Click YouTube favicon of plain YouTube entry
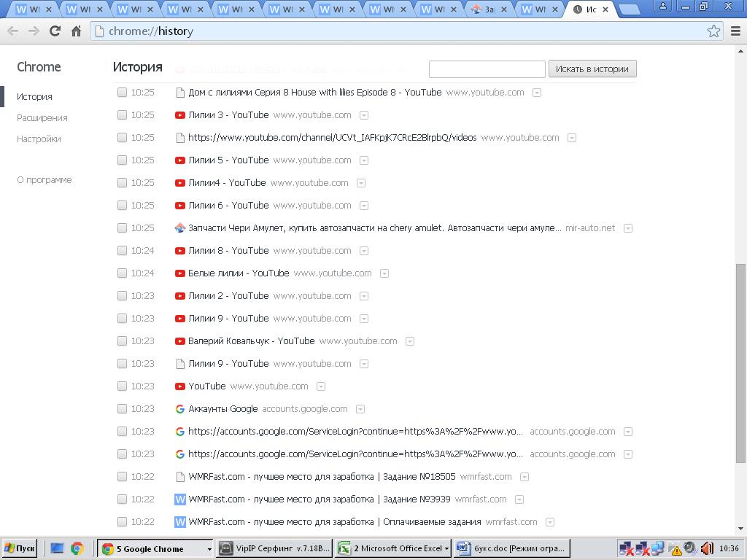Image resolution: width=747 pixels, height=560 pixels. 180,386
